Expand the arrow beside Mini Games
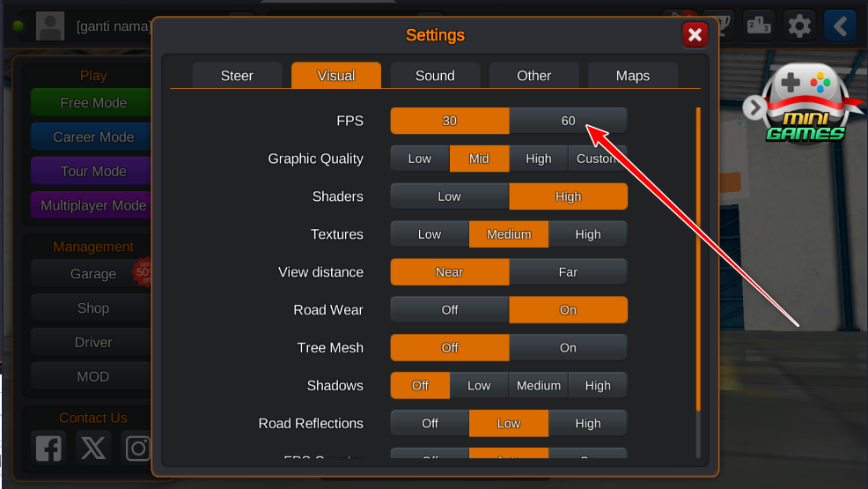This screenshot has width=868, height=489. pos(754,107)
